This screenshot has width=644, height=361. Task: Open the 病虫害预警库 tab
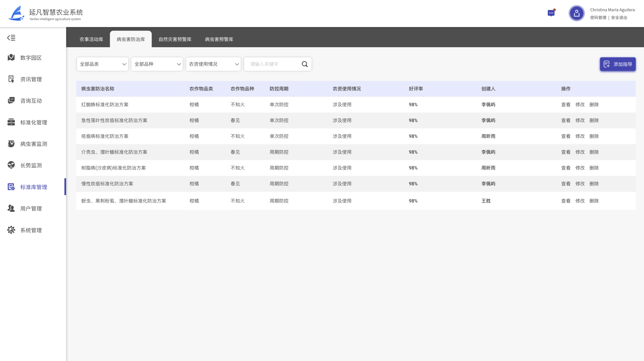(x=219, y=39)
